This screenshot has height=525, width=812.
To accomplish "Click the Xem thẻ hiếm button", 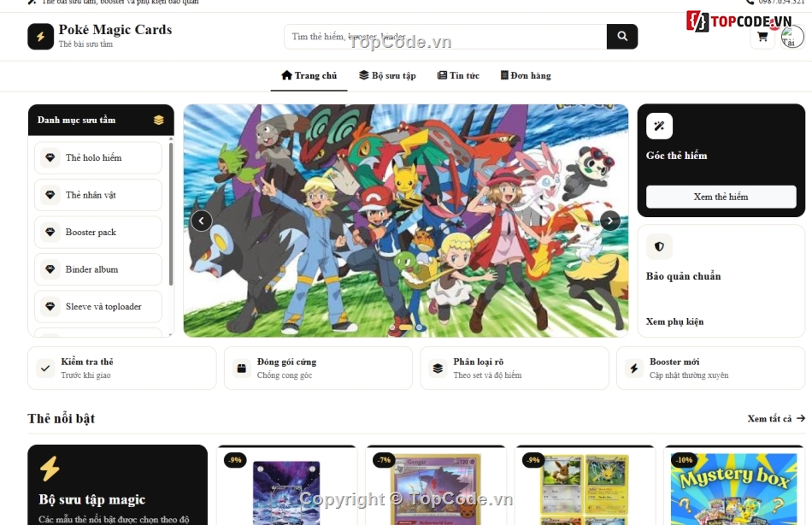I will [x=721, y=197].
